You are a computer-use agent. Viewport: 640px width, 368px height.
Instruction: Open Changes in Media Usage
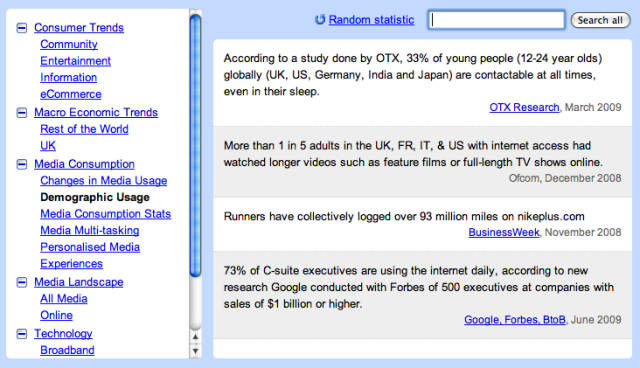(104, 180)
